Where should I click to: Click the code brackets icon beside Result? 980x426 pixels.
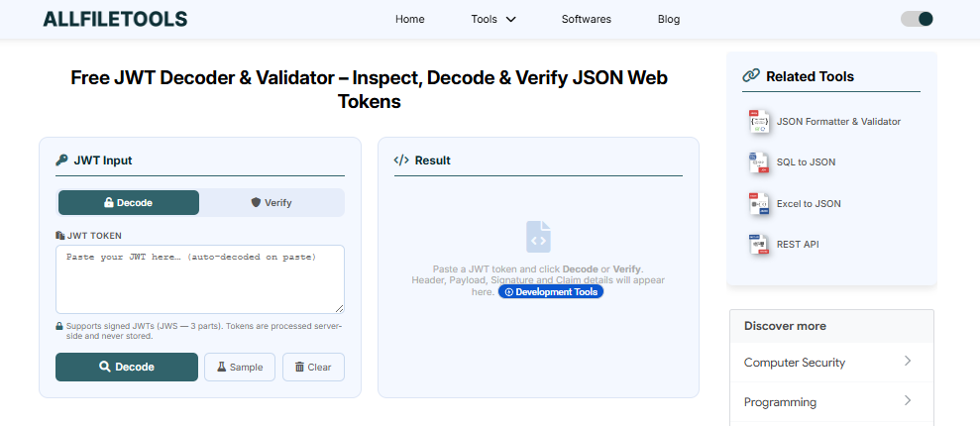[x=401, y=160]
